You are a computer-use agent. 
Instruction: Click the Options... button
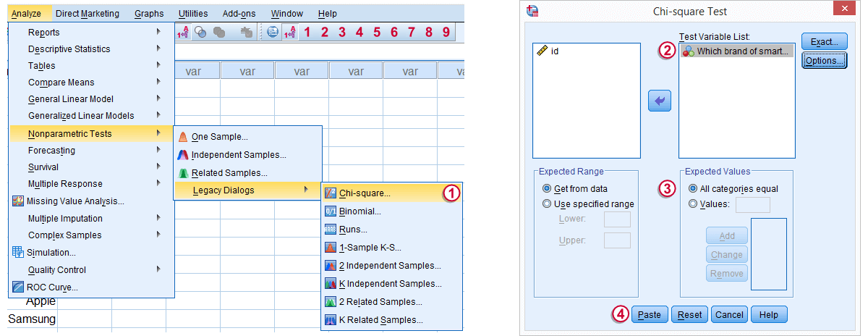tap(824, 61)
